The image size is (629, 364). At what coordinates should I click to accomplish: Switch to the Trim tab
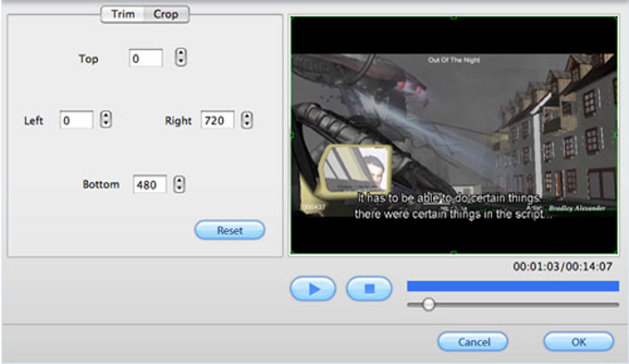click(123, 14)
